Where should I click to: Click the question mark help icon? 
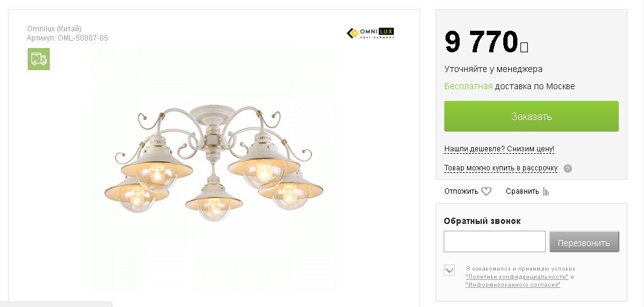[568, 169]
